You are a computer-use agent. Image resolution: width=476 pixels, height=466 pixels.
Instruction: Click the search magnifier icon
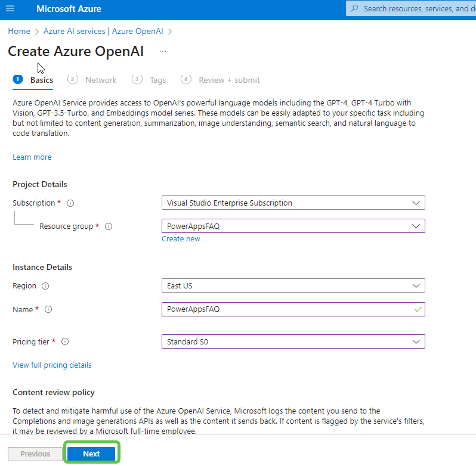[354, 9]
